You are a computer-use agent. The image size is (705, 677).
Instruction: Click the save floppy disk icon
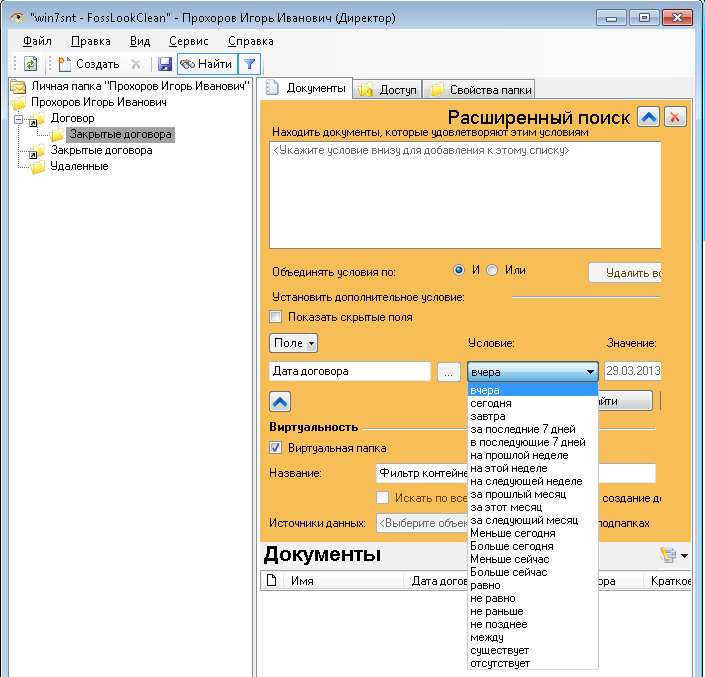coord(165,64)
